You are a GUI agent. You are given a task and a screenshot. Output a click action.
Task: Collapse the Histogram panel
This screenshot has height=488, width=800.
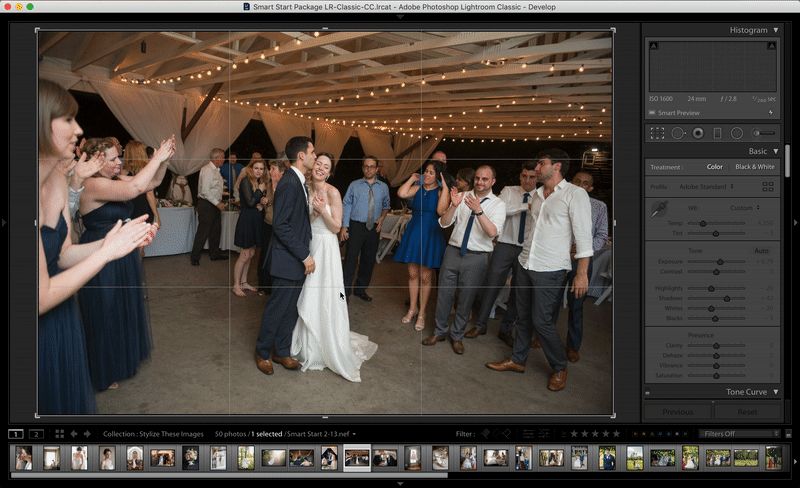[x=774, y=30]
